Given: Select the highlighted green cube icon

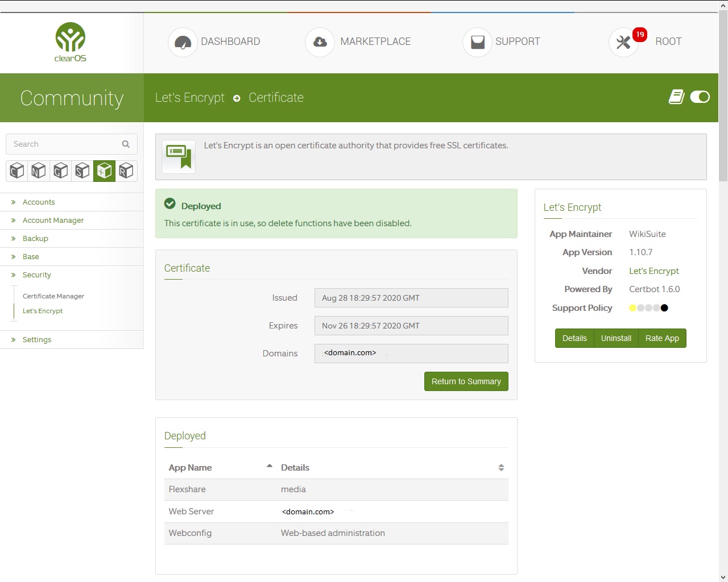Looking at the screenshot, I should [x=104, y=171].
